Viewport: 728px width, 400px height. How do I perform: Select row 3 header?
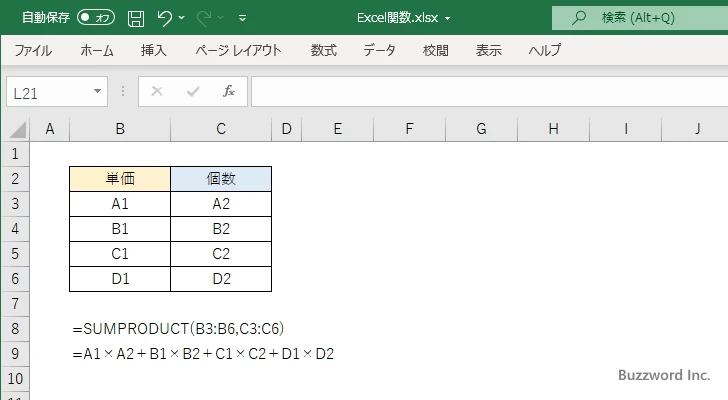pos(15,204)
